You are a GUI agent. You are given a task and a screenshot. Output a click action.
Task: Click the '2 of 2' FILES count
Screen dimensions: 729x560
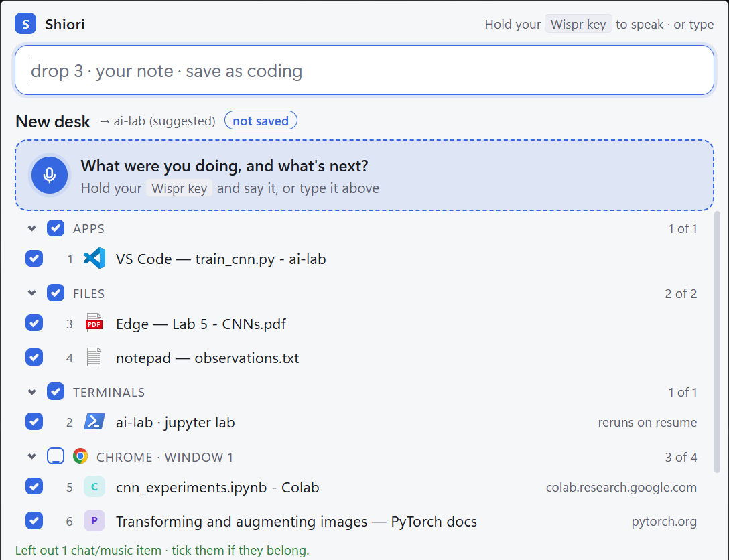point(681,293)
